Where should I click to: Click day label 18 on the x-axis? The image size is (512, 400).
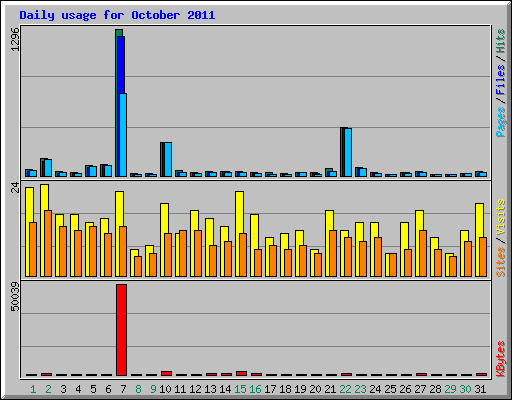(x=285, y=389)
